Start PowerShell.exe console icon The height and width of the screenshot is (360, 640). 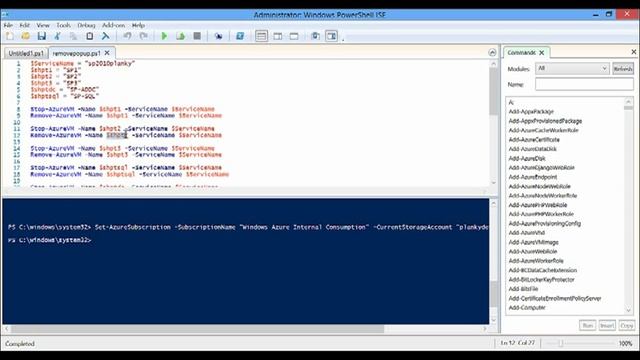click(x=240, y=36)
